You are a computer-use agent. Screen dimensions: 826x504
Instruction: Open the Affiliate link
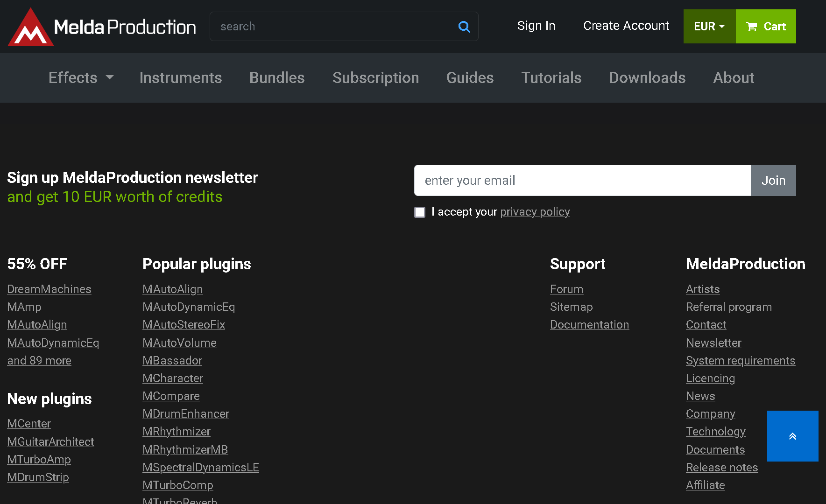pos(706,485)
